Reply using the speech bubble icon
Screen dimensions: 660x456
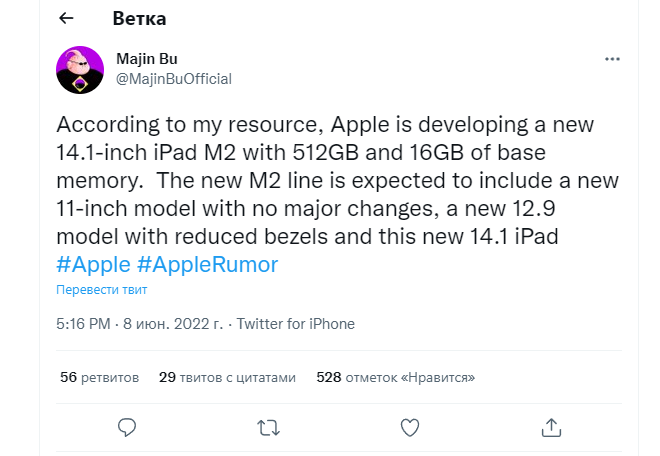click(127, 427)
